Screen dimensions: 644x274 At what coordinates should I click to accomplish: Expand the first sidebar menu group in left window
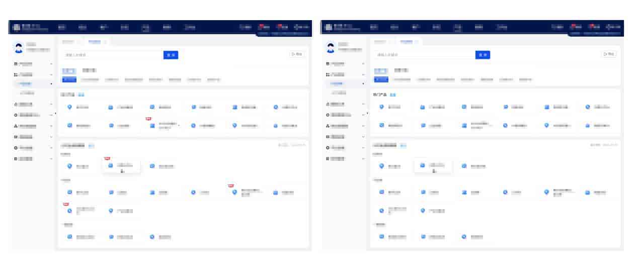(x=51, y=64)
